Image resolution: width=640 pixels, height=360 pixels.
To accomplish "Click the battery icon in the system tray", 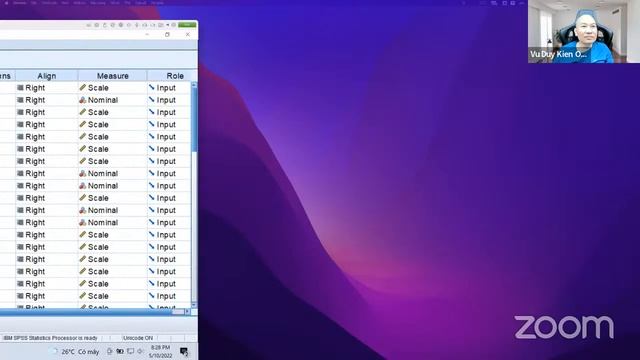I will click(x=120, y=351).
